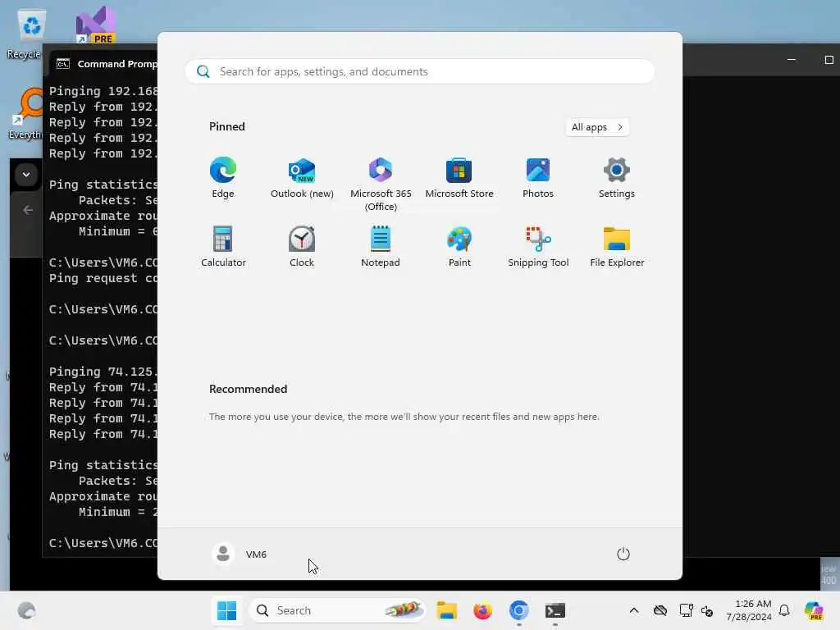Open Chrome browser on taskbar

click(518, 610)
